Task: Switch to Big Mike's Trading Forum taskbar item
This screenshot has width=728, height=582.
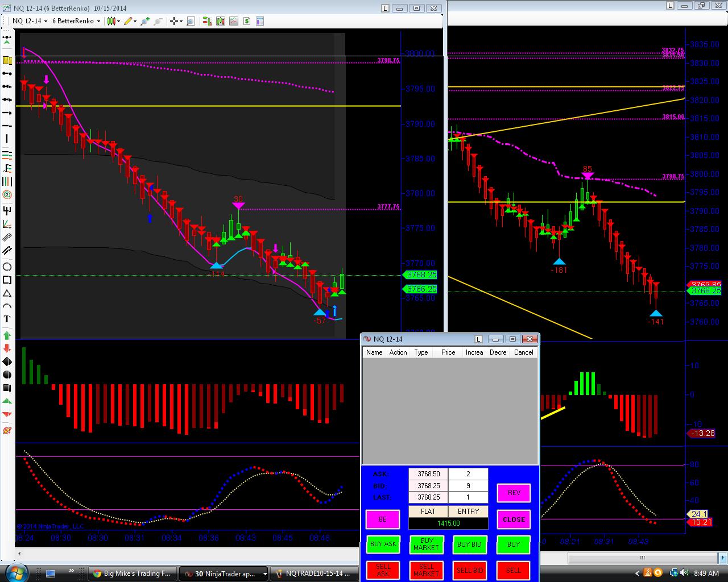Action: [133, 573]
